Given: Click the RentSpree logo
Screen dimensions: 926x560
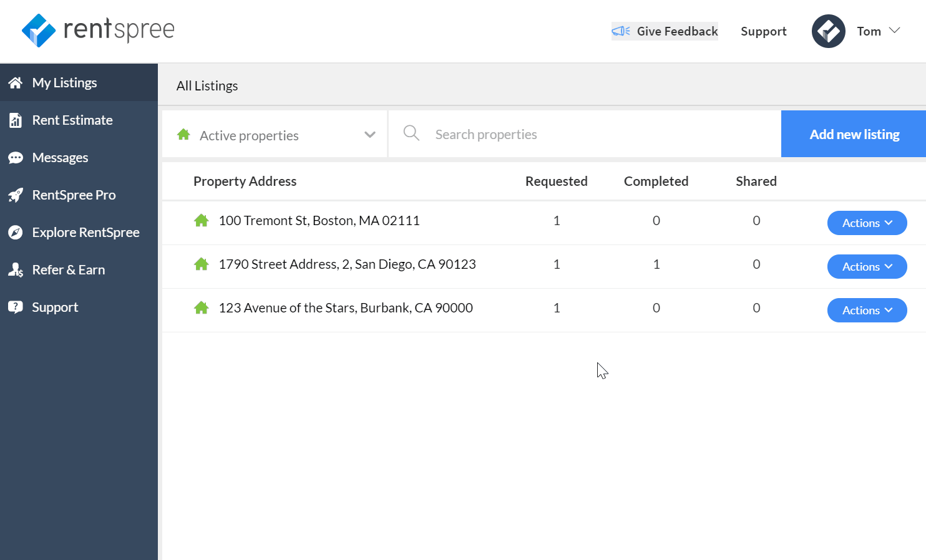Looking at the screenshot, I should tap(98, 31).
